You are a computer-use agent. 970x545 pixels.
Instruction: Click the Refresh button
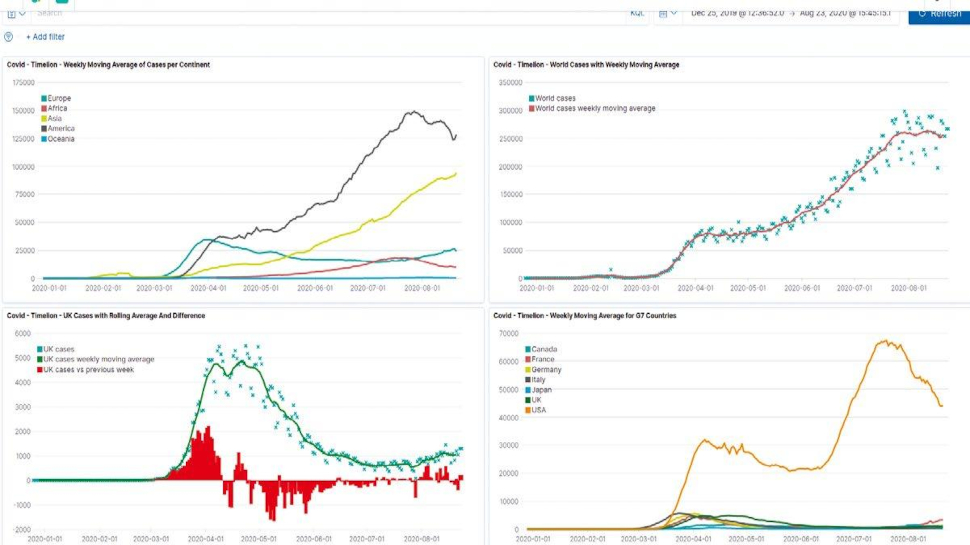[x=939, y=13]
